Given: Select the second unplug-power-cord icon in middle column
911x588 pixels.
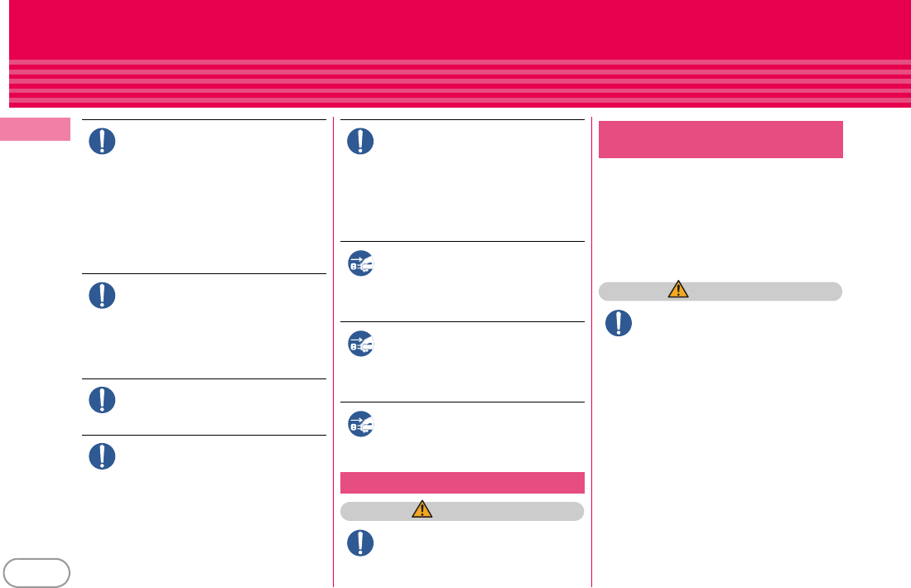Looking at the screenshot, I should 361,344.
